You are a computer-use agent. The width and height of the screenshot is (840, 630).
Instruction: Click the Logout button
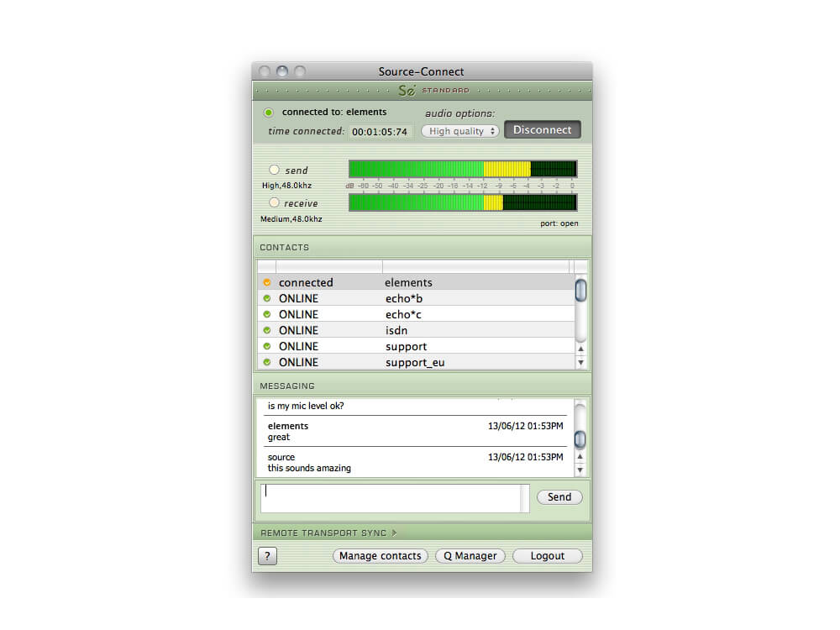coord(548,556)
